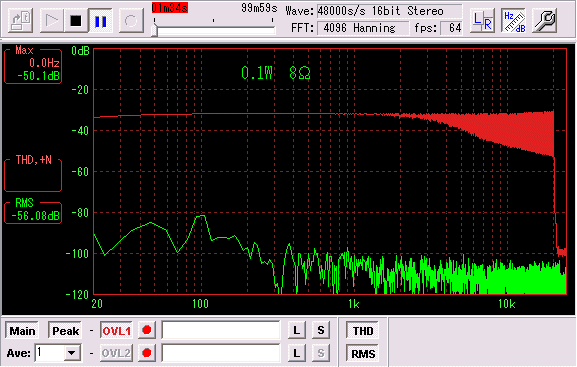
Task: Click the red record dot beside OVL1
Action: point(146,330)
